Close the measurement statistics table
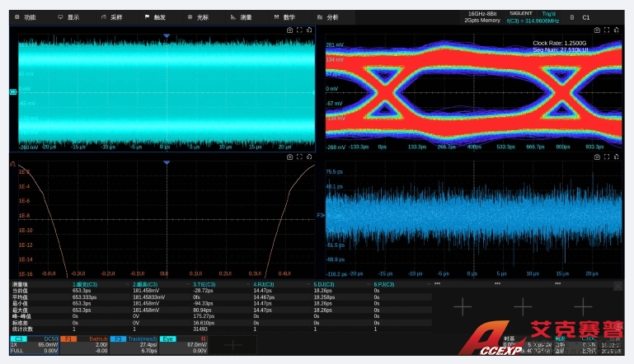This screenshot has width=634, height=364. point(618,286)
